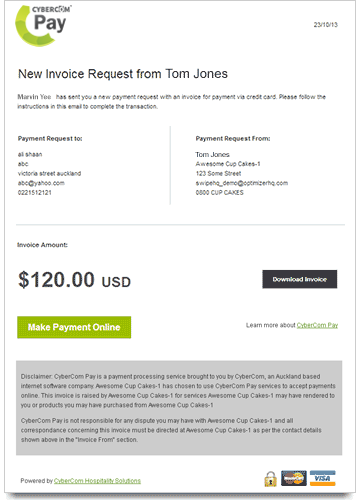Viewport: 360px width, 500px height.
Task: Click the MasterCard card icon
Action: coord(294,478)
